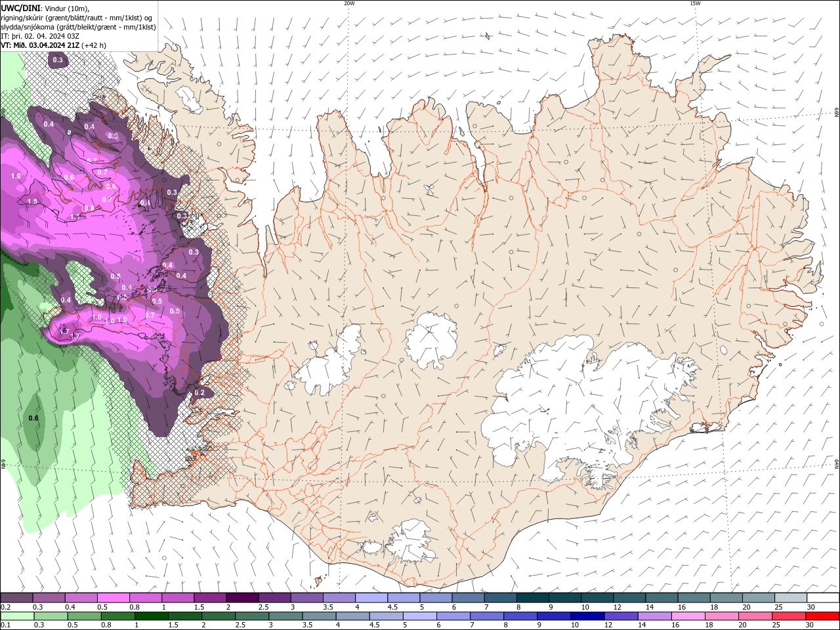Pick the snow legend swatch labeled 3.5

(x=339, y=598)
